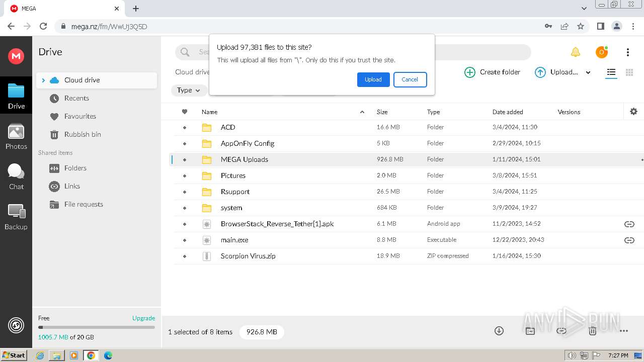Reload the page
Screen dimensions: 644x362
point(43,26)
